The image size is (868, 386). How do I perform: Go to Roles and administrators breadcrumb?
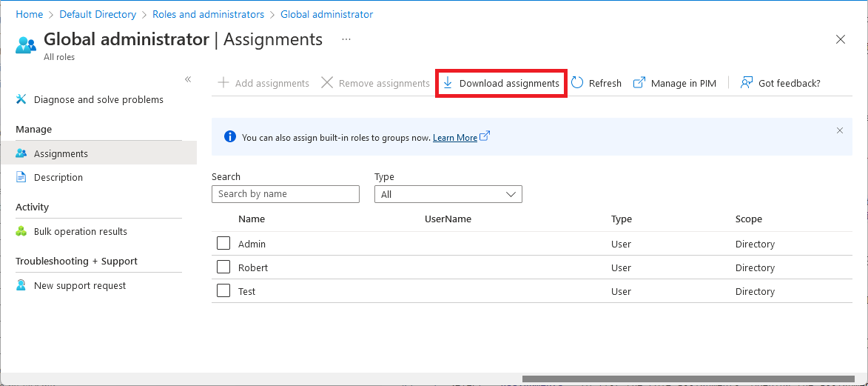pos(208,14)
